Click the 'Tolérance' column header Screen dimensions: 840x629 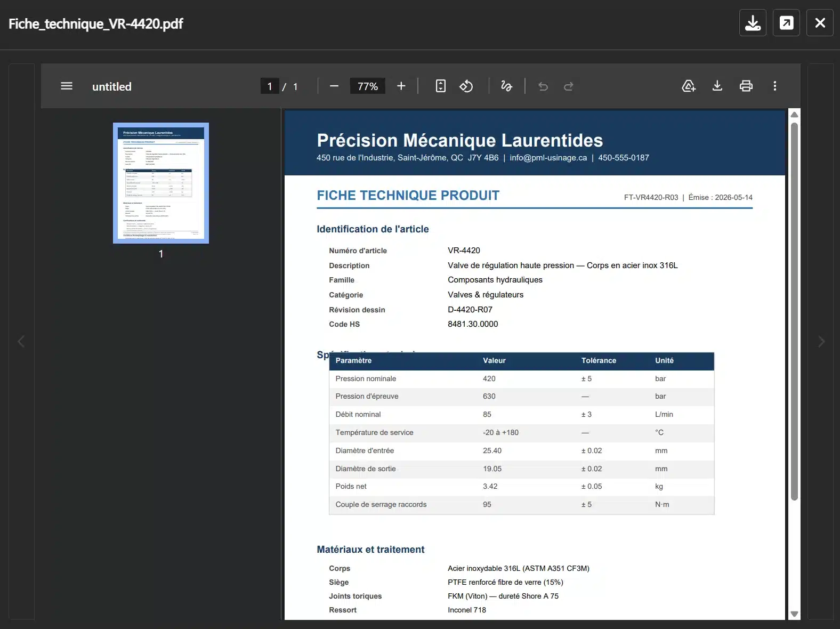(x=599, y=361)
